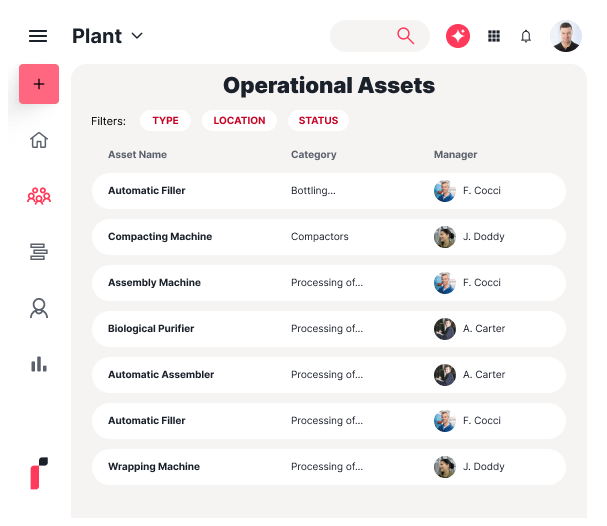The height and width of the screenshot is (526, 607).
Task: Open the team members sidebar icon
Action: pyautogui.click(x=39, y=196)
